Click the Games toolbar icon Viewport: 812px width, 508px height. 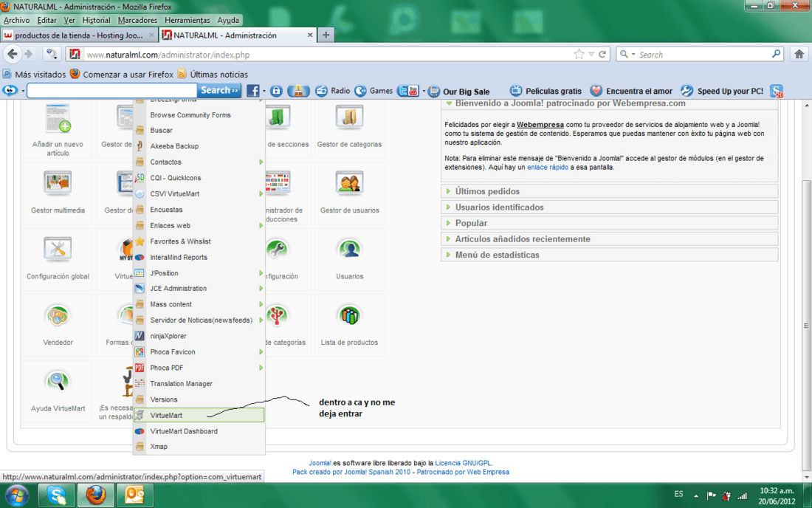tap(374, 91)
